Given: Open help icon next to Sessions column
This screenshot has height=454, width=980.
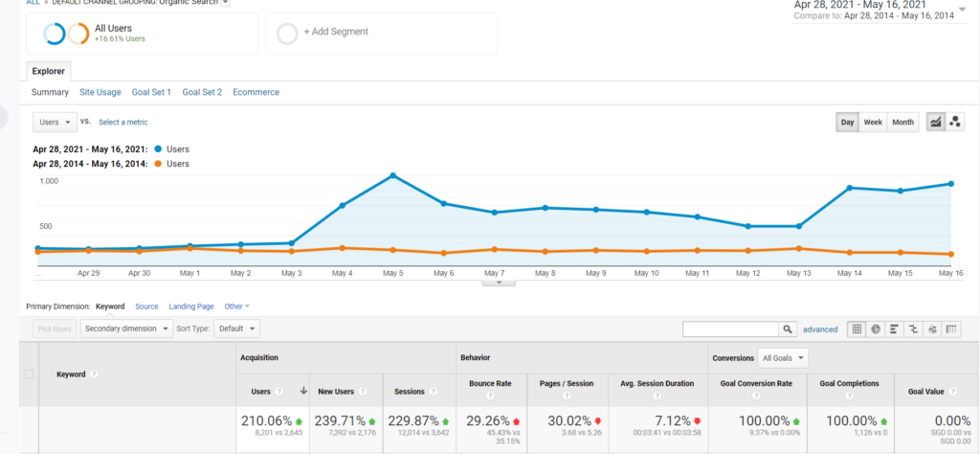Looking at the screenshot, I should tap(433, 392).
